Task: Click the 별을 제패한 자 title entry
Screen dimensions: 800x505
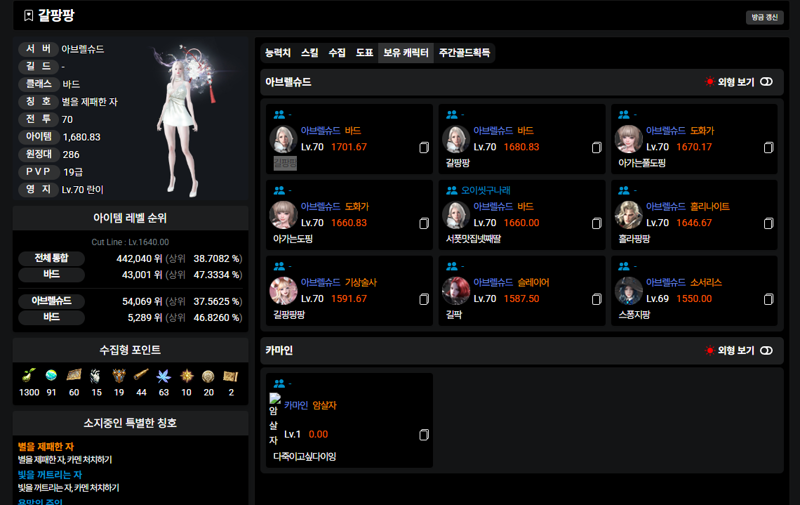Action: point(46,447)
